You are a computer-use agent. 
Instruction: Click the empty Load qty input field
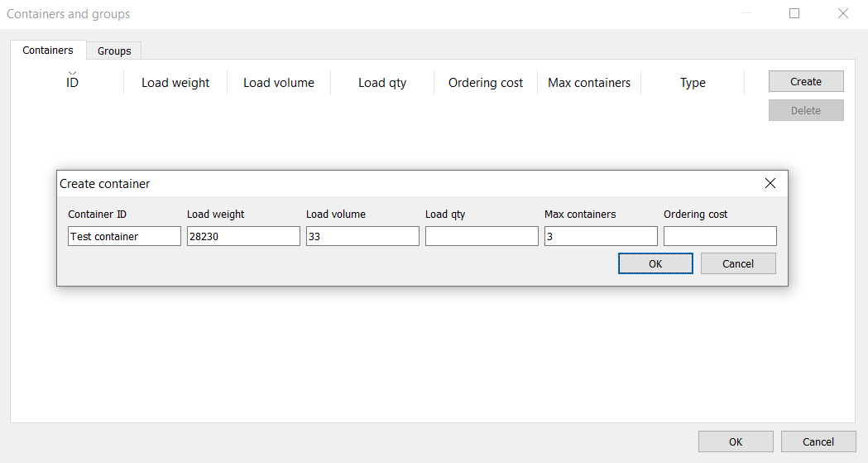[x=482, y=237]
